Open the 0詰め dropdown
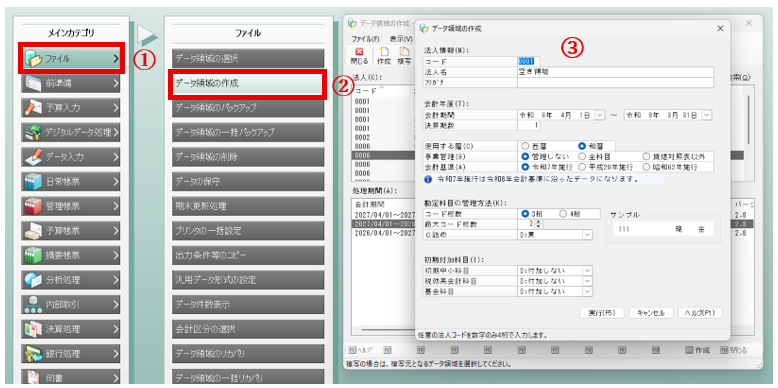 pyautogui.click(x=587, y=235)
